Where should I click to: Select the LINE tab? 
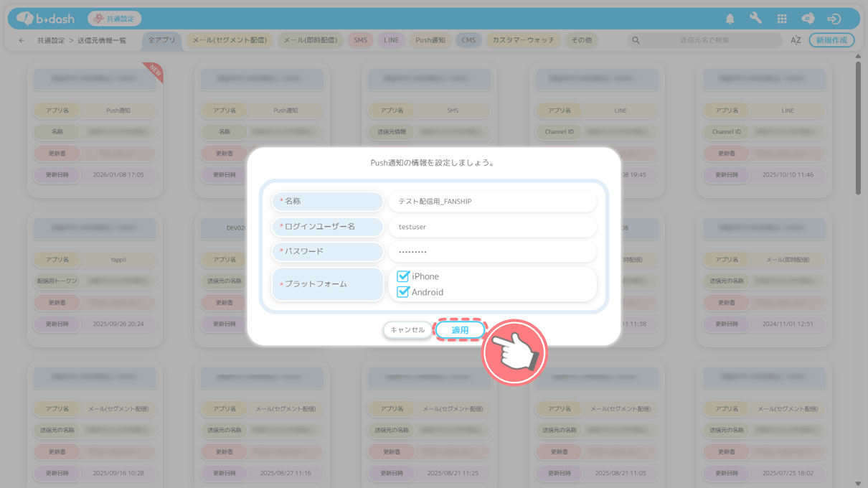pos(391,40)
